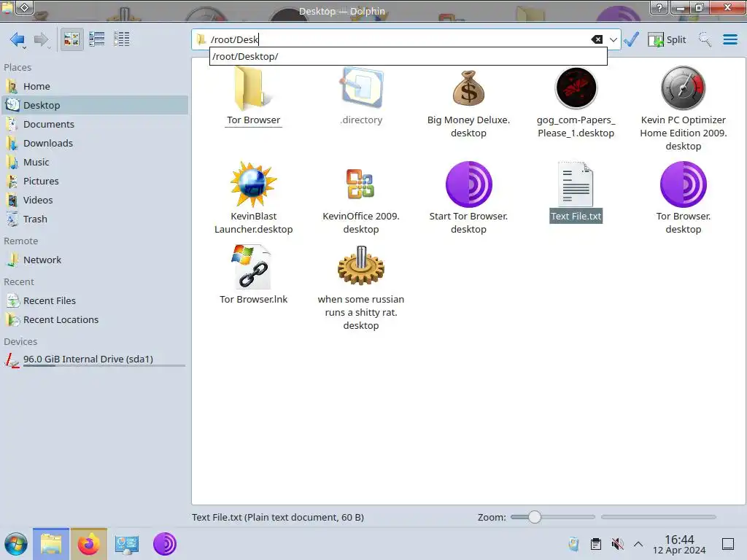The height and width of the screenshot is (560, 747).
Task: Open Music in Places panel
Action: [x=95, y=163]
